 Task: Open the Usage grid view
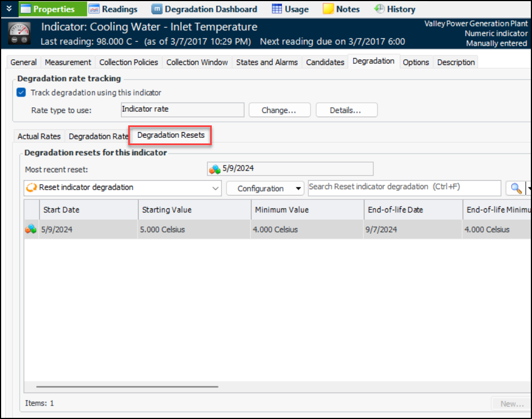click(290, 9)
